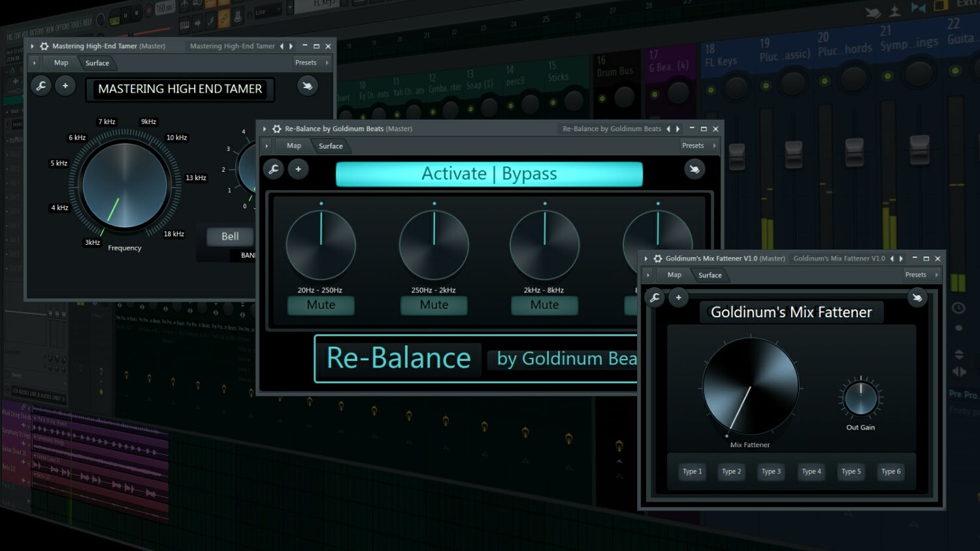Image resolution: width=980 pixels, height=551 pixels.
Task: Open the Presets menu on Re-Balance
Action: (694, 145)
